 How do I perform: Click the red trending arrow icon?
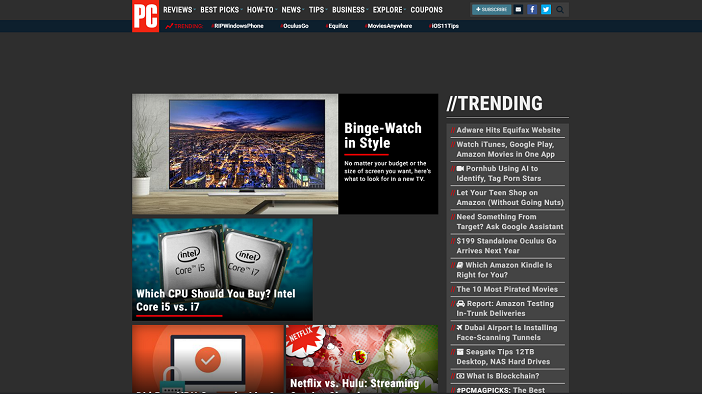pyautogui.click(x=169, y=26)
